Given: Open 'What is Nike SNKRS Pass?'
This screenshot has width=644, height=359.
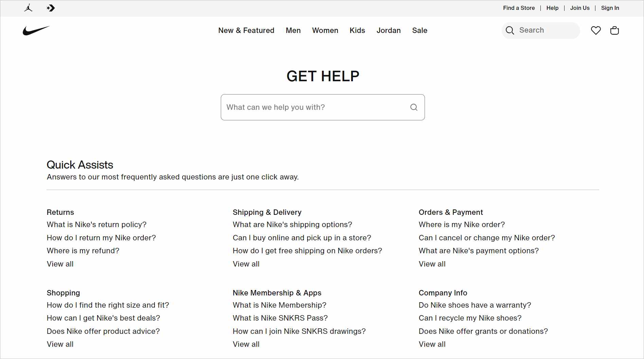Looking at the screenshot, I should tap(280, 318).
